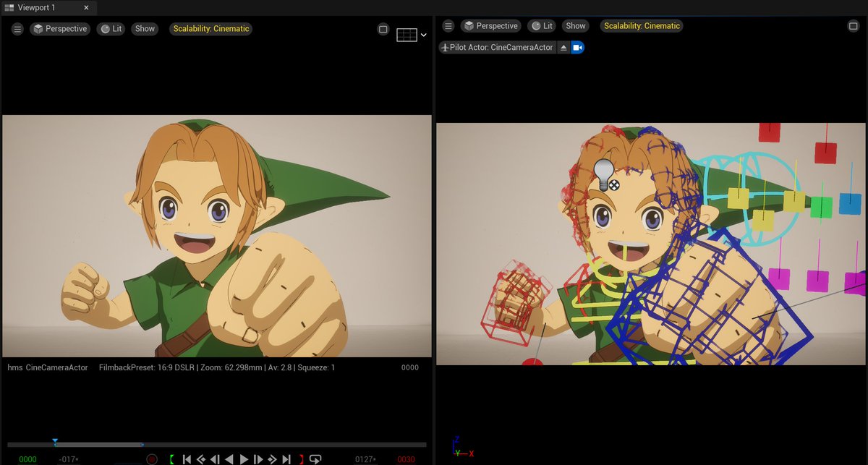Screen dimensions: 868x465
Task: Edit the green 0000 playback start value
Action: tap(27, 459)
